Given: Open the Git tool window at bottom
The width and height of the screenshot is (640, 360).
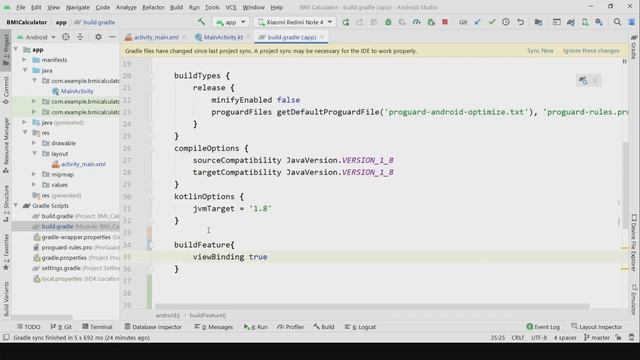Looking at the screenshot, I should pyautogui.click(x=61, y=327).
